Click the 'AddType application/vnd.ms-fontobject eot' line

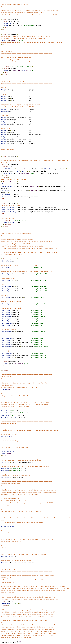16,117
